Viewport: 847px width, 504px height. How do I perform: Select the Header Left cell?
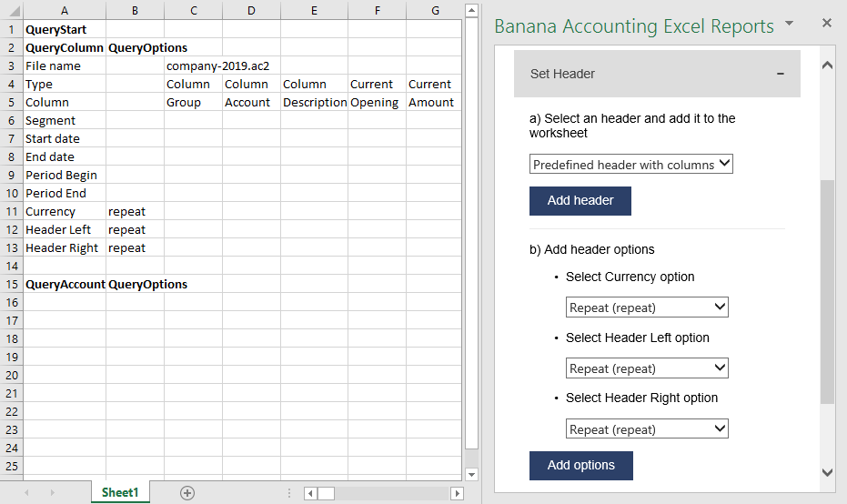click(x=65, y=229)
